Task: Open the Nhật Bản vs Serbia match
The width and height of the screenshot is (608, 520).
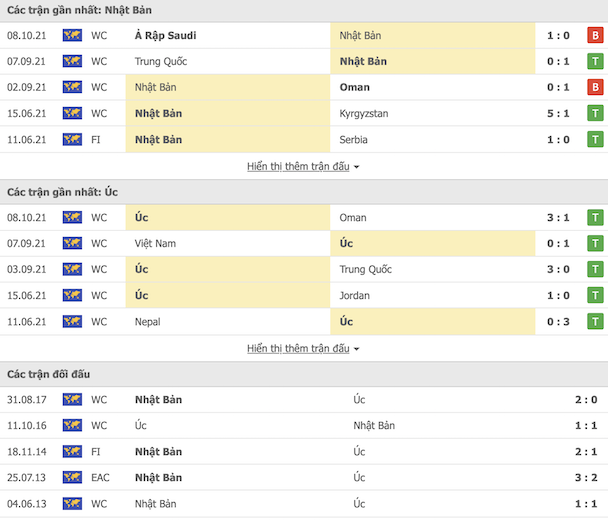Action: click(x=304, y=140)
